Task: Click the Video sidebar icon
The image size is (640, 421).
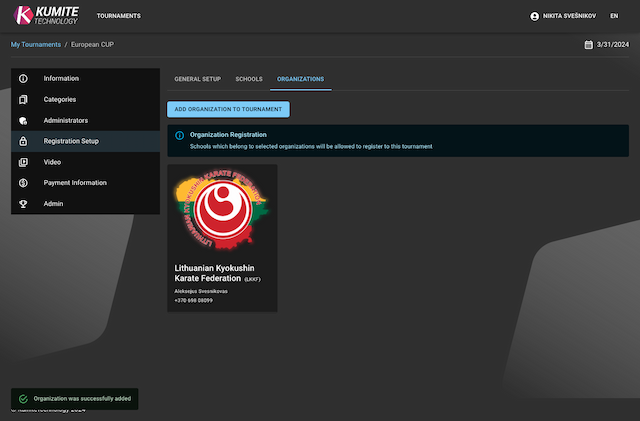Action: click(23, 162)
